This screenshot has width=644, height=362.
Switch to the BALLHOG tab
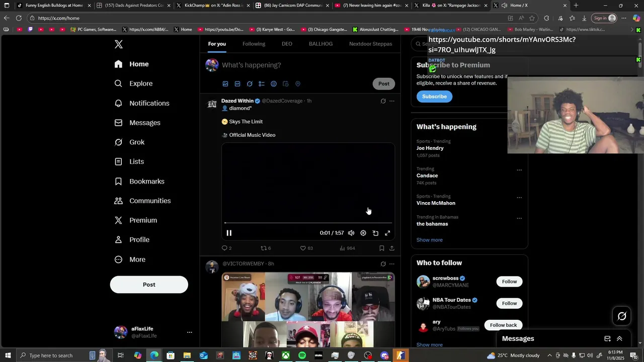pos(320,44)
